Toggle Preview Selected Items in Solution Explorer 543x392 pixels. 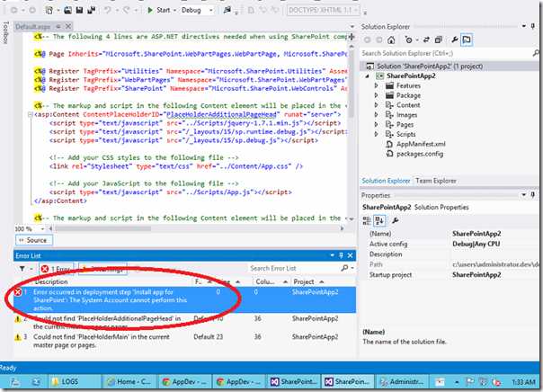467,40
